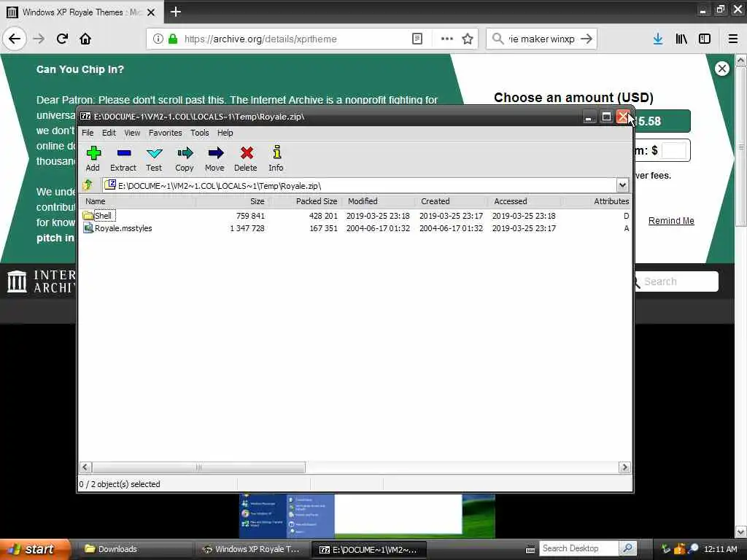Sort by Accessed column header

524,201
